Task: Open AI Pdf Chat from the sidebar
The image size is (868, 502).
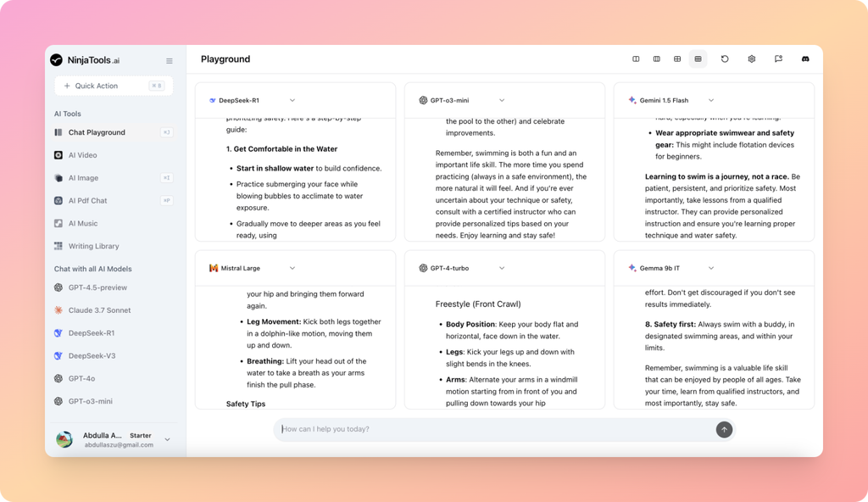Action: click(89, 201)
